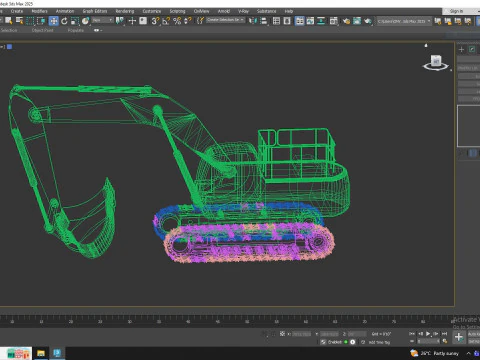The width and height of the screenshot is (480, 360).
Task: Switch to the Object Paint ribbon tab
Action: click(43, 30)
